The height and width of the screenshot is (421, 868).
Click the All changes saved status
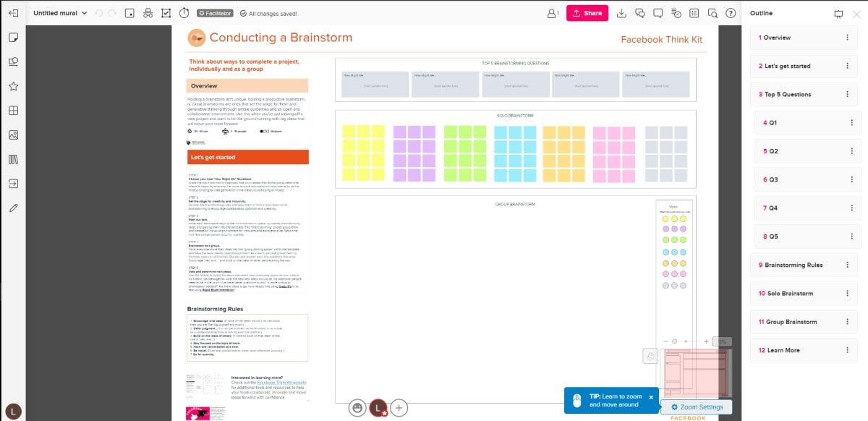pos(268,13)
